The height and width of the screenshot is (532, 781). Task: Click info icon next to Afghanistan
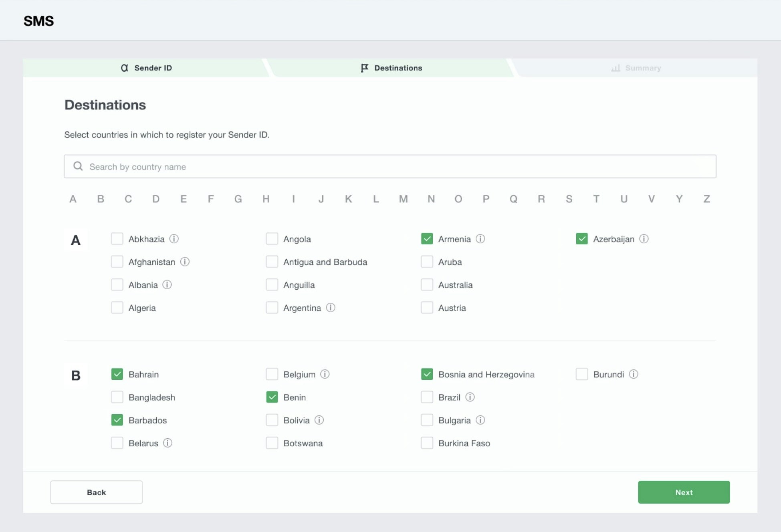coord(184,262)
